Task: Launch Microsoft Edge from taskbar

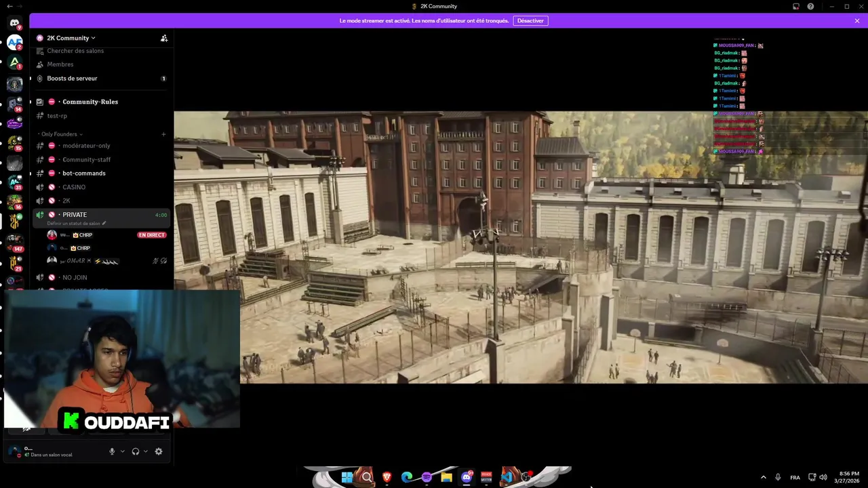Action: [407, 477]
